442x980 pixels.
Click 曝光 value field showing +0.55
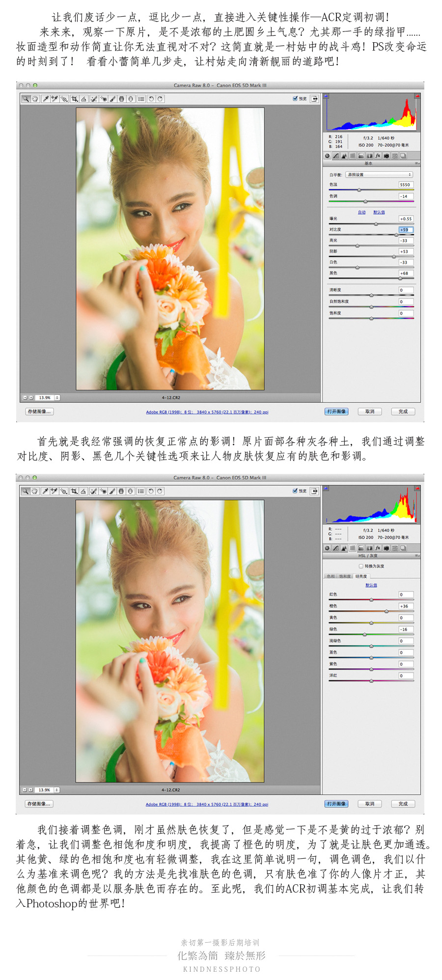[406, 219]
